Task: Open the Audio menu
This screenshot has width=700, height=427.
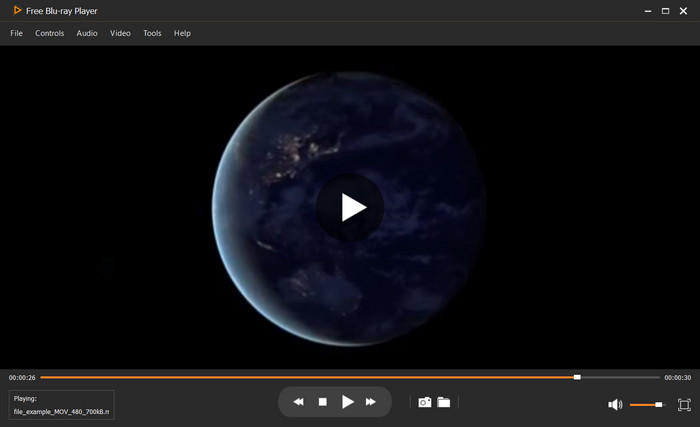Action: coord(87,33)
